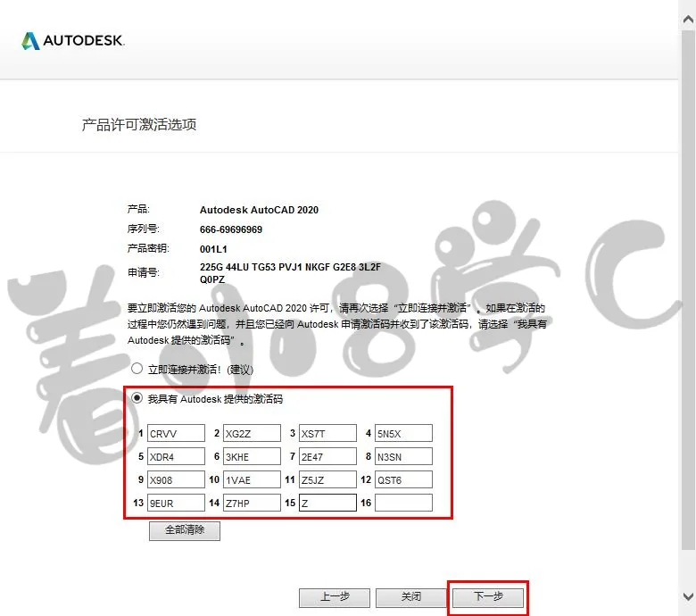The image size is (696, 616).
Task: Click activation code field 4 containing 5N5X
Action: [x=403, y=433]
